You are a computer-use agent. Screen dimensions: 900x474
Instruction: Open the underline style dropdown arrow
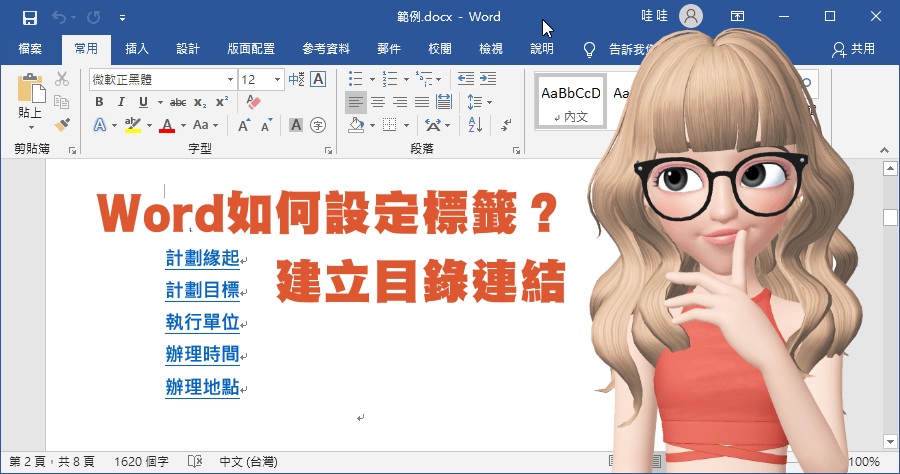click(160, 102)
